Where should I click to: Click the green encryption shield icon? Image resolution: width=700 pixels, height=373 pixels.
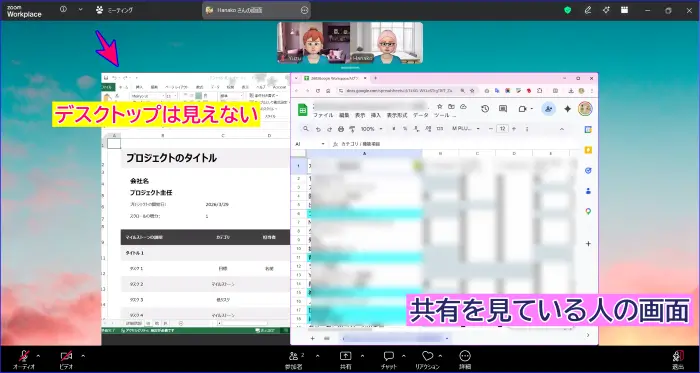click(568, 10)
